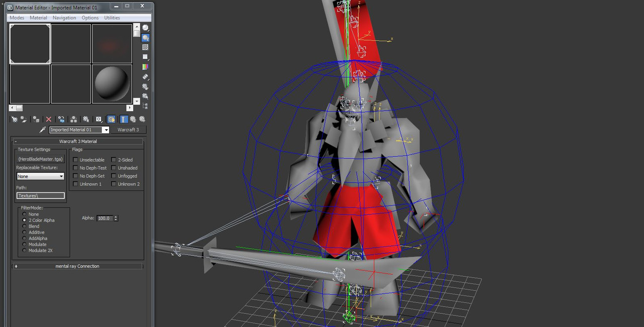Select the gray sphere sample slot
Viewport: 644px width, 327px height.
(112, 84)
